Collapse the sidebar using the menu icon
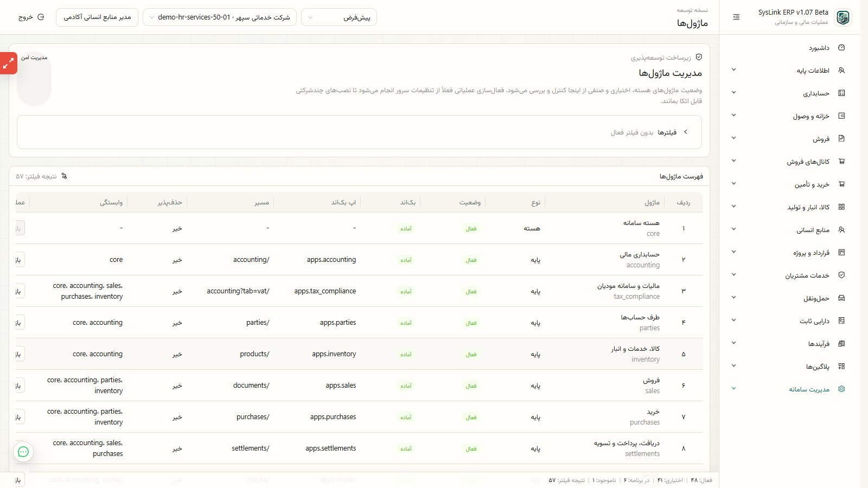This screenshot has height=488, width=868. point(736,17)
